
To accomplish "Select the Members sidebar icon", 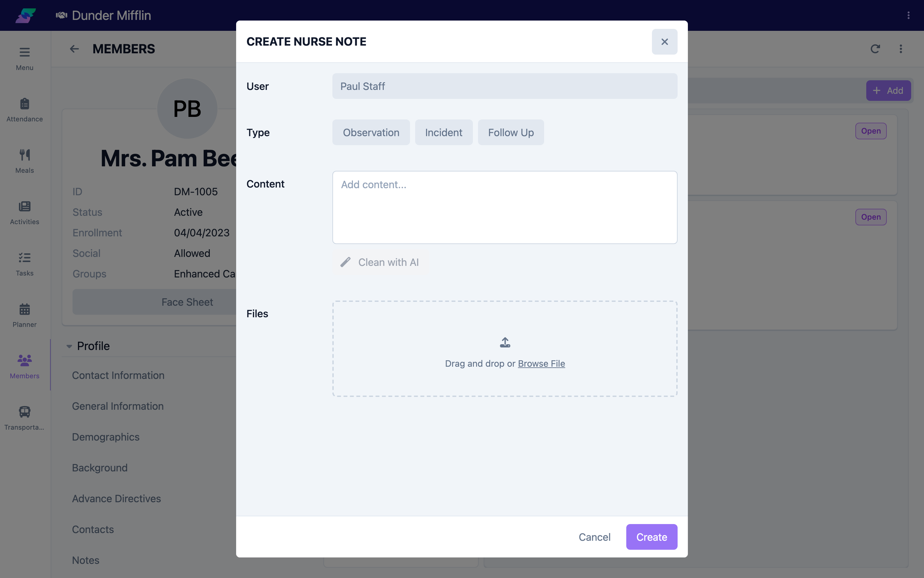I will 24,360.
